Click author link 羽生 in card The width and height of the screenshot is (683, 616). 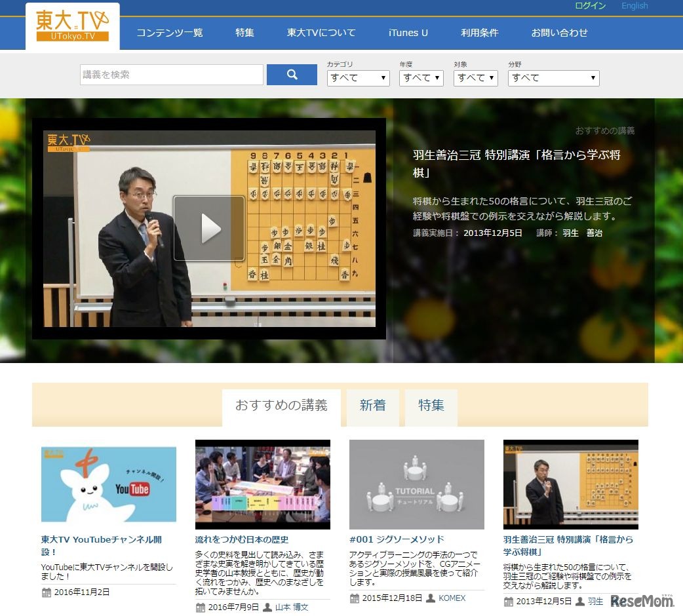[595, 602]
